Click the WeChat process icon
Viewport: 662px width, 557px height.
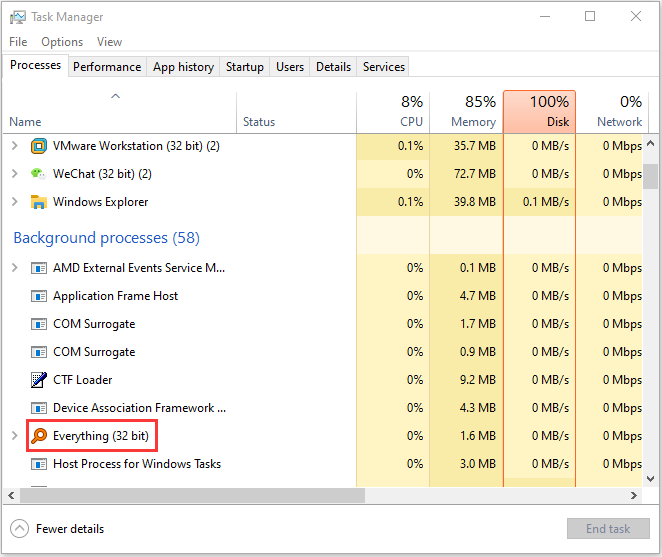(x=39, y=174)
